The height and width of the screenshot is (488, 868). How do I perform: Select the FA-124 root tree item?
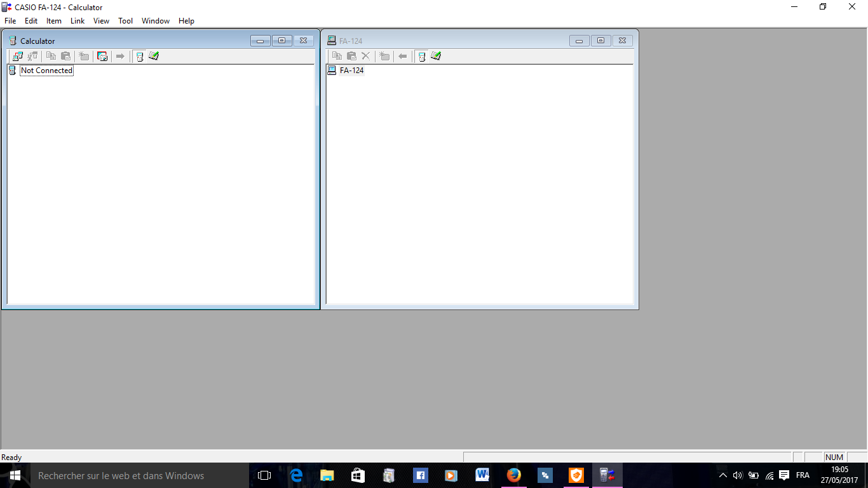[x=351, y=71]
